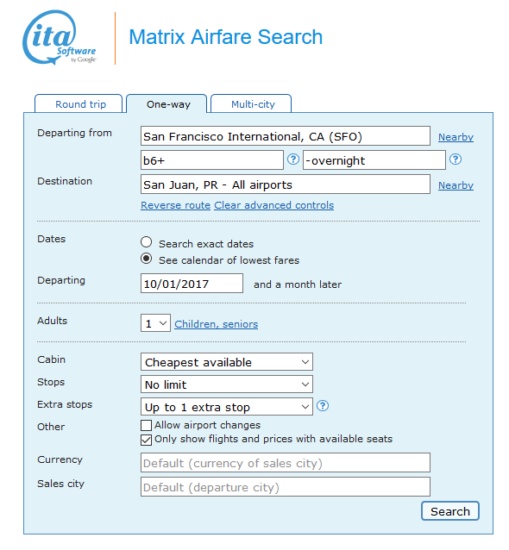Click Nearby link next to Departing from
Screen dimensions: 509x550
(x=456, y=137)
